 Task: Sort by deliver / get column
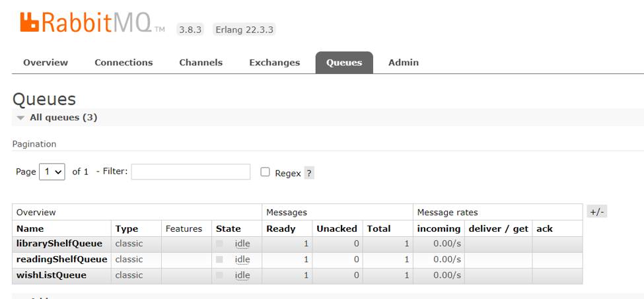pos(498,229)
